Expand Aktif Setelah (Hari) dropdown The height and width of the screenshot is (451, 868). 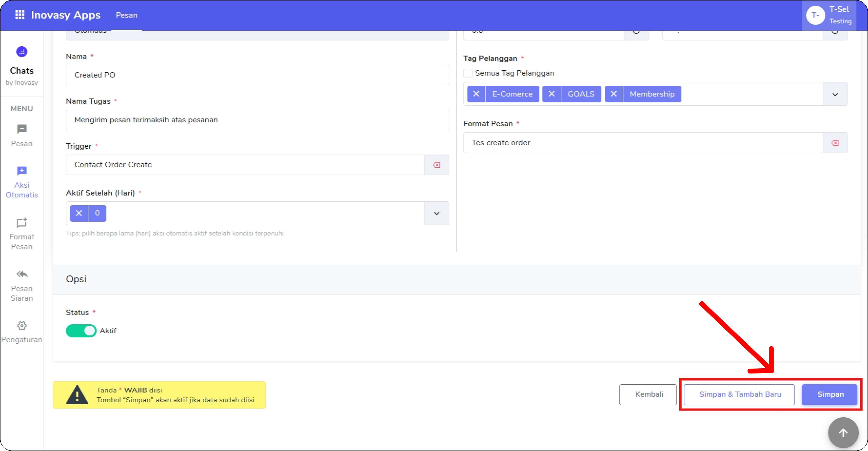[436, 214]
